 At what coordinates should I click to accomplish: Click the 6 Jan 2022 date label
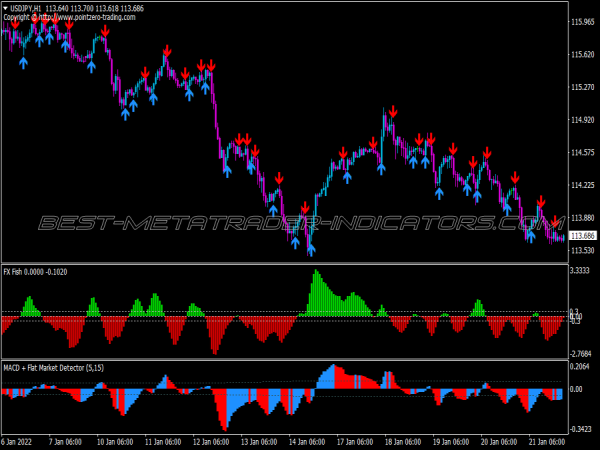pyautogui.click(x=17, y=442)
